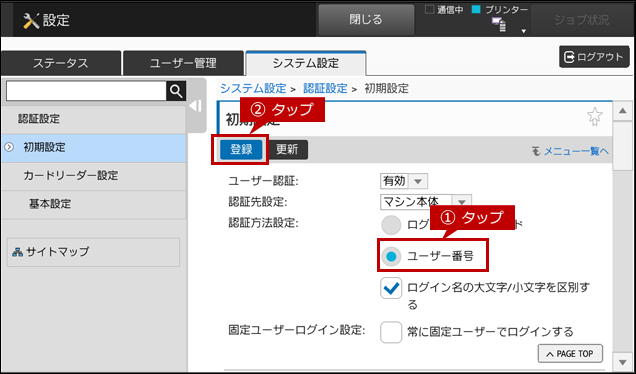This screenshot has height=374, width=636.
Task: Click the ログアウト button
Action: [x=594, y=57]
